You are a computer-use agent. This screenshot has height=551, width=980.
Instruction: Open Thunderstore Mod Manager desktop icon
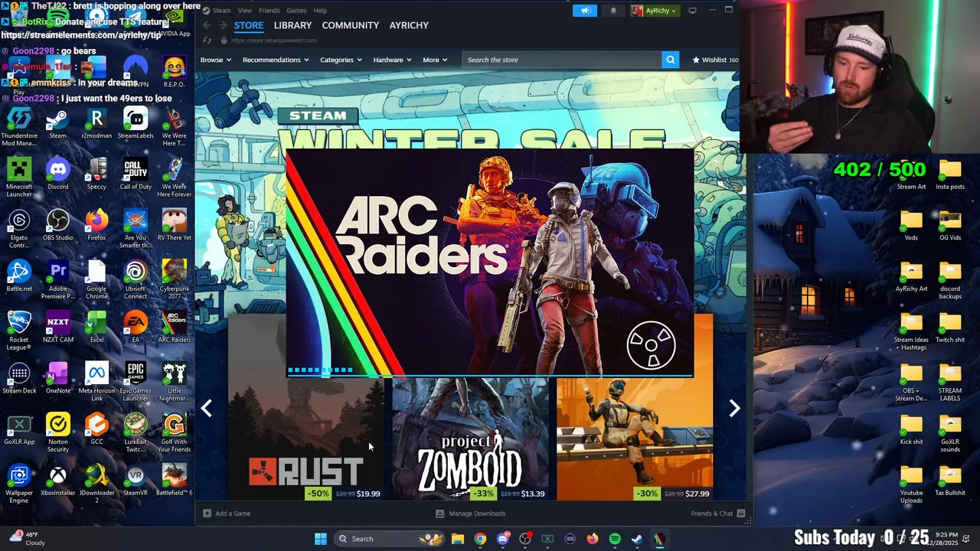pyautogui.click(x=19, y=127)
